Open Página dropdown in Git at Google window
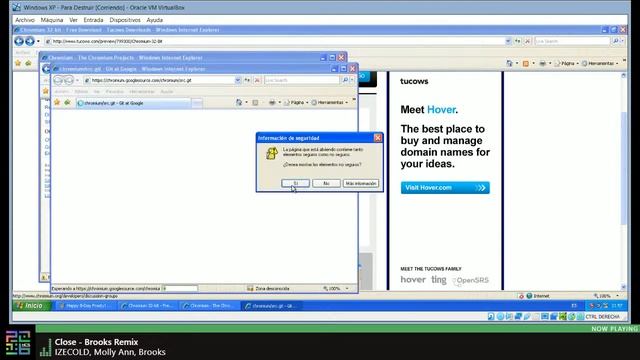The height and width of the screenshot is (360, 640). (x=296, y=102)
